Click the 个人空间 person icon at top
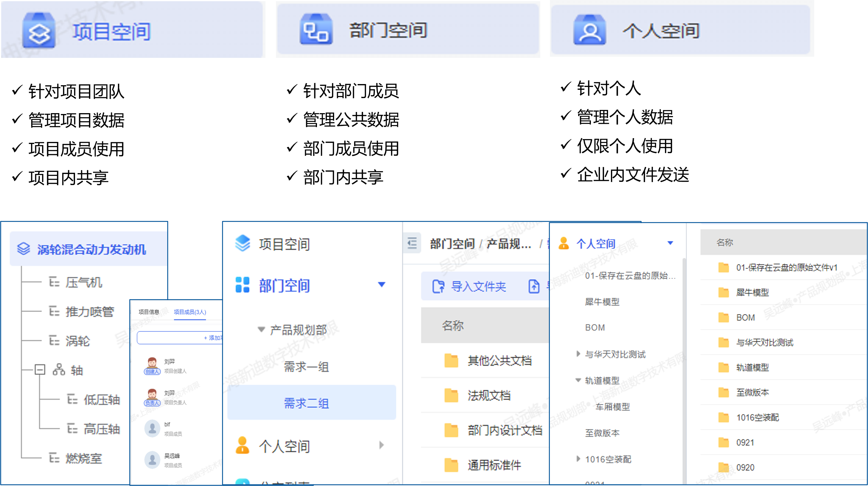 (x=589, y=30)
